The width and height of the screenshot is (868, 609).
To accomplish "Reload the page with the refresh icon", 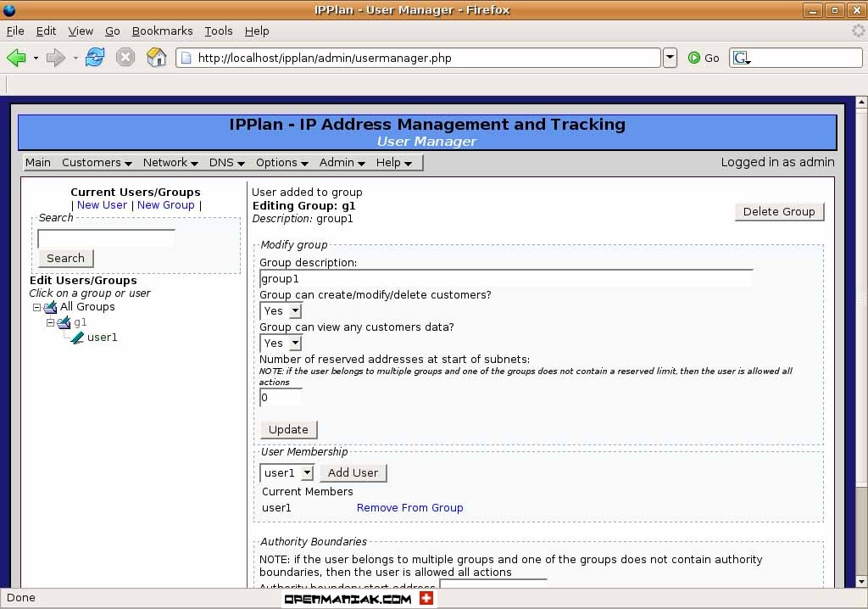I will click(95, 57).
